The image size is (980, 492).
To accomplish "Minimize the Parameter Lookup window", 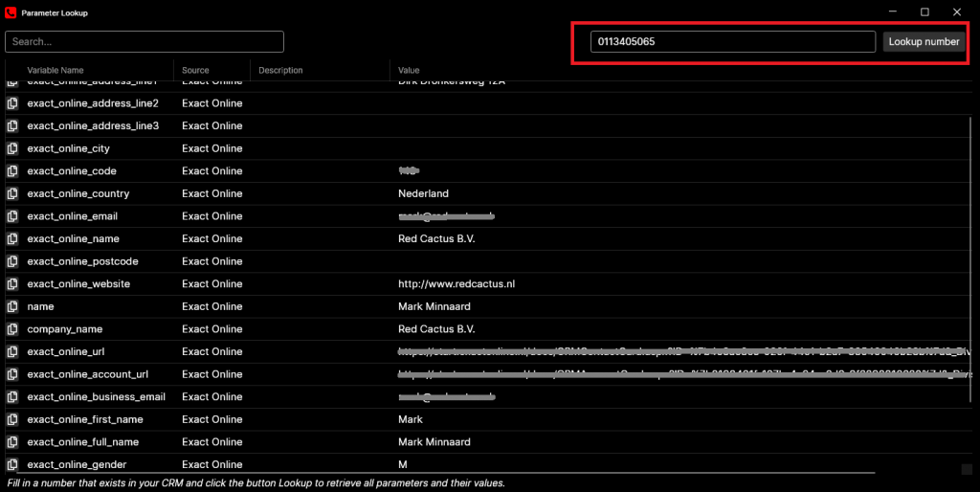I will 893,11.
